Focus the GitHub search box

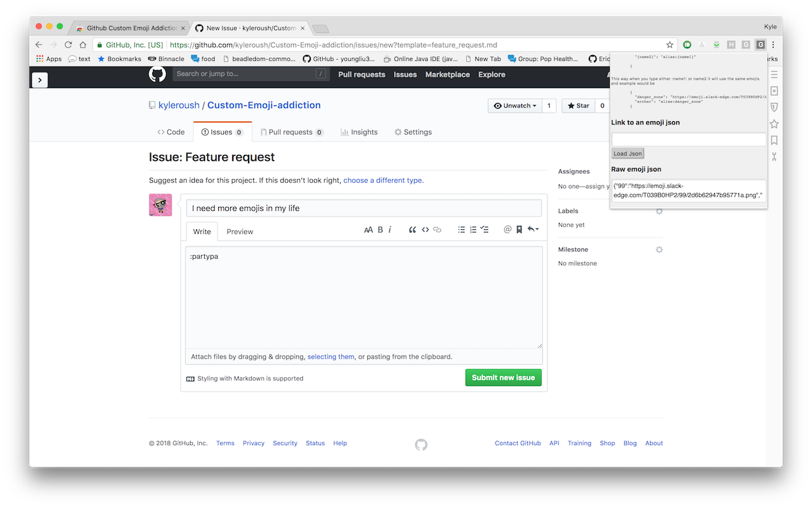(251, 74)
